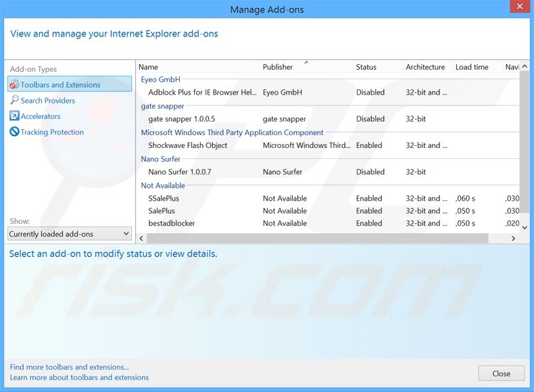Select bestadblocker add-on row
Viewport: 534px width, 392px height.
329,223
